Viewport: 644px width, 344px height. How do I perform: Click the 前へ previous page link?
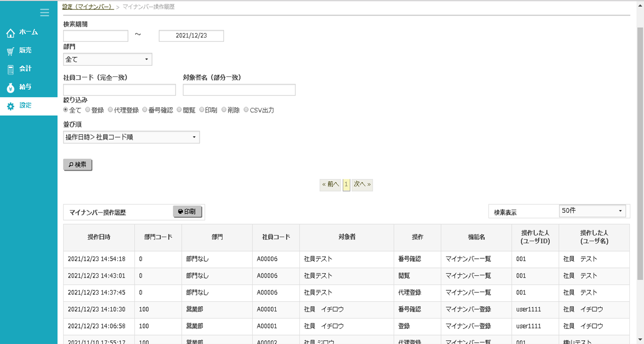[x=330, y=184]
